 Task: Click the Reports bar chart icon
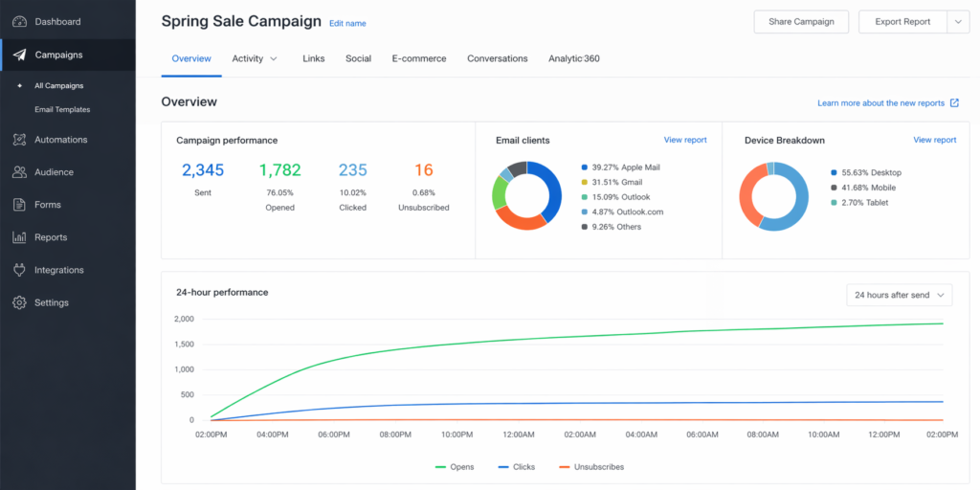click(x=18, y=237)
